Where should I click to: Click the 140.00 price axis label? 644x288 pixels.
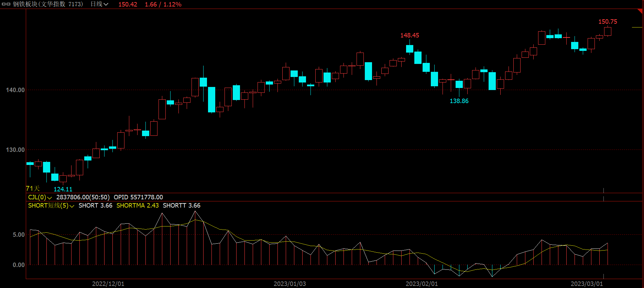pos(15,90)
